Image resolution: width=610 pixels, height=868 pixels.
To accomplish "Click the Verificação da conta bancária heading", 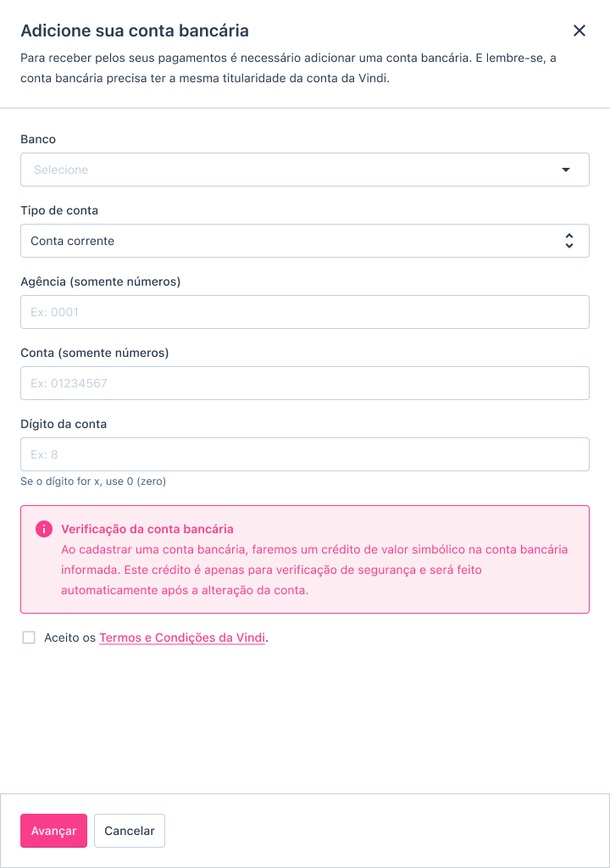I will click(x=147, y=529).
